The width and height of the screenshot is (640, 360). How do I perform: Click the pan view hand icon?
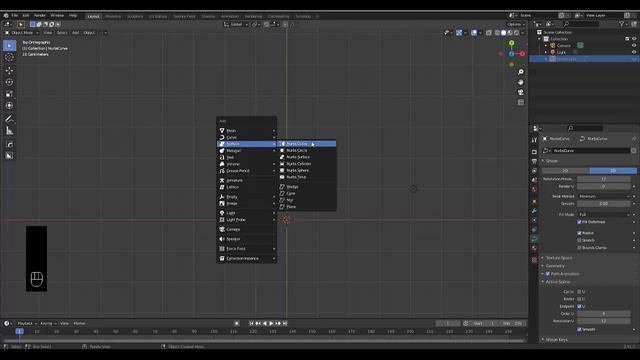click(521, 82)
